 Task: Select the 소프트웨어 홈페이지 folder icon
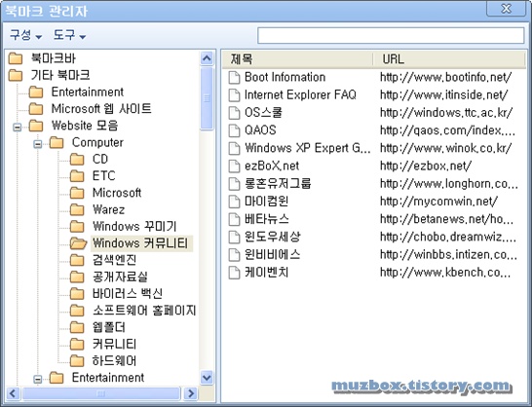77,311
